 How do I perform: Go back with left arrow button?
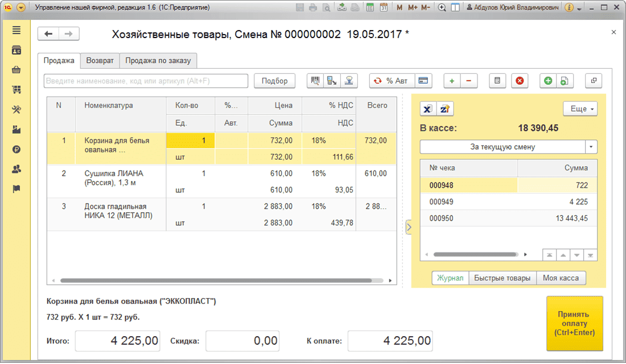pos(48,34)
